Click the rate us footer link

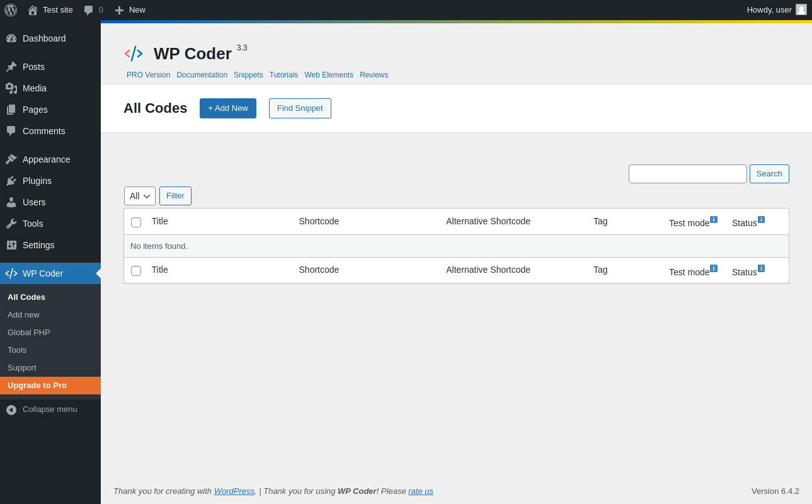click(x=421, y=491)
